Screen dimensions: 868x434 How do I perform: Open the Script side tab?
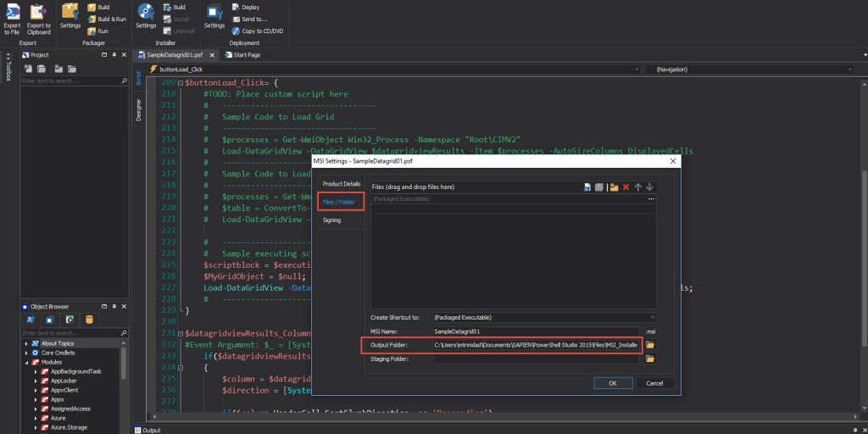[x=138, y=78]
